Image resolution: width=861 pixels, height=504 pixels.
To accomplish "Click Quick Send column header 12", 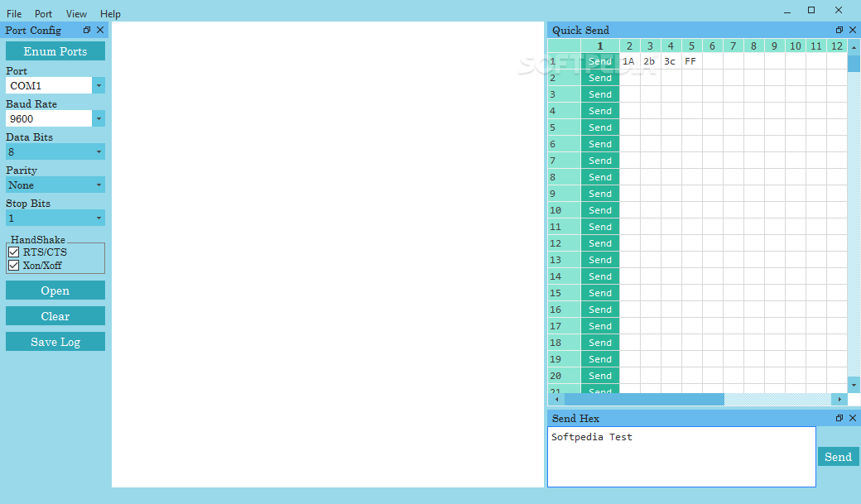I will click(837, 46).
